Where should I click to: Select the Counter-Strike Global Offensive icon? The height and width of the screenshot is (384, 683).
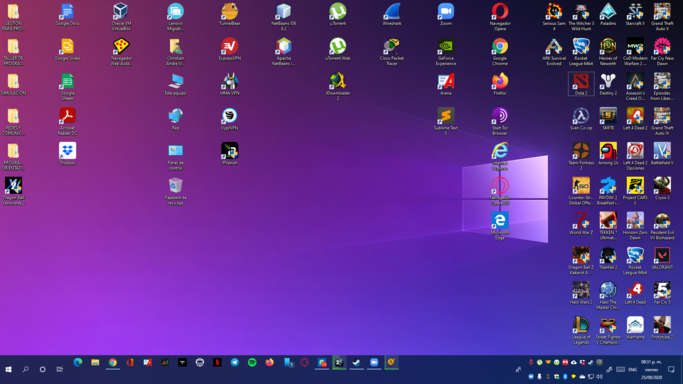pos(581,192)
